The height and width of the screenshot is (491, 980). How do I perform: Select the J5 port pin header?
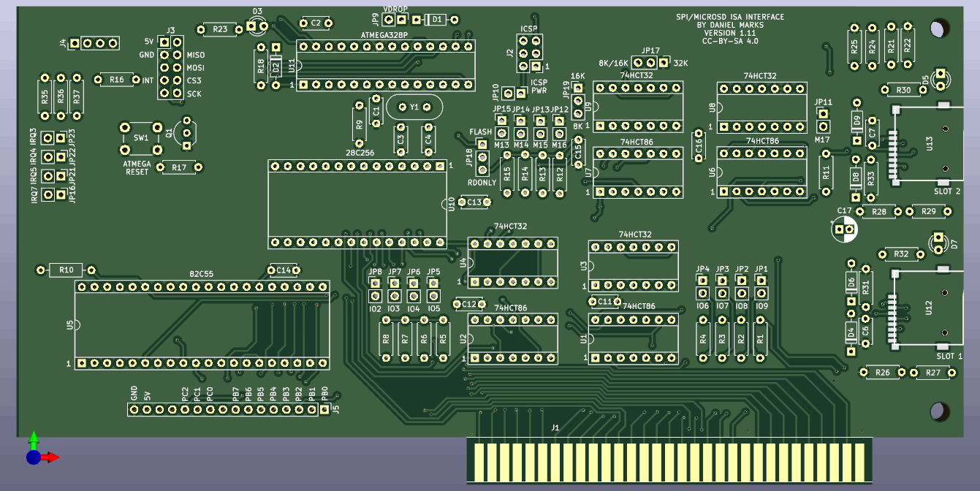tap(229, 410)
